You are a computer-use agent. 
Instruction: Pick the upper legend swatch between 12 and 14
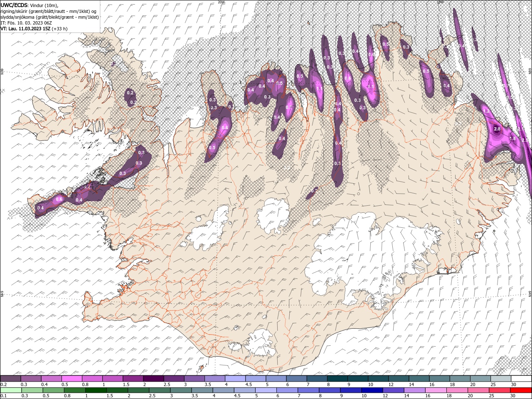[398, 379]
